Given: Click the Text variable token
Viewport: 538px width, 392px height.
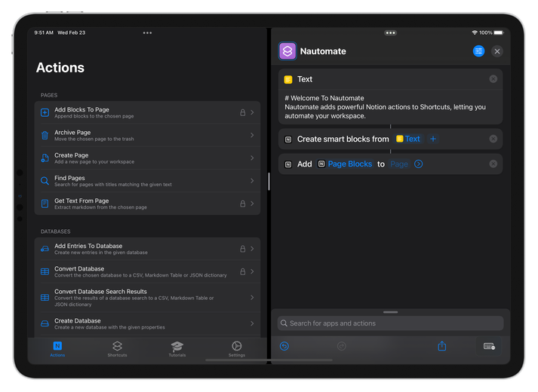Looking at the screenshot, I should 408,139.
